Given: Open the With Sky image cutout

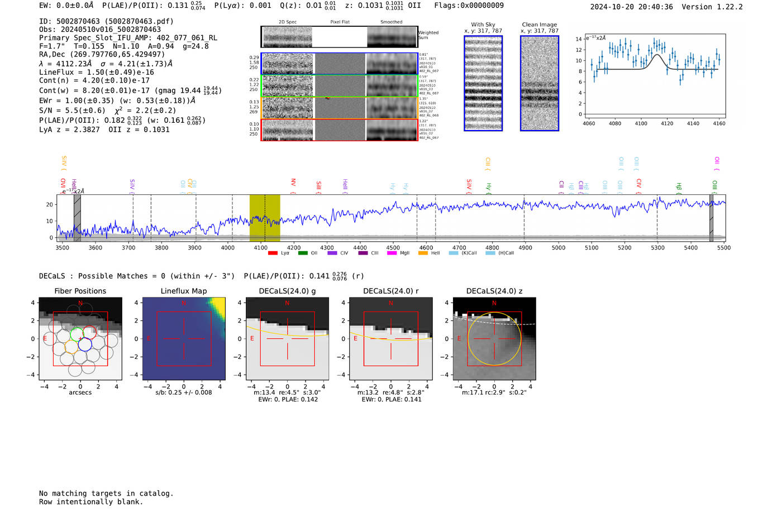Looking at the screenshot, I should click(483, 83).
